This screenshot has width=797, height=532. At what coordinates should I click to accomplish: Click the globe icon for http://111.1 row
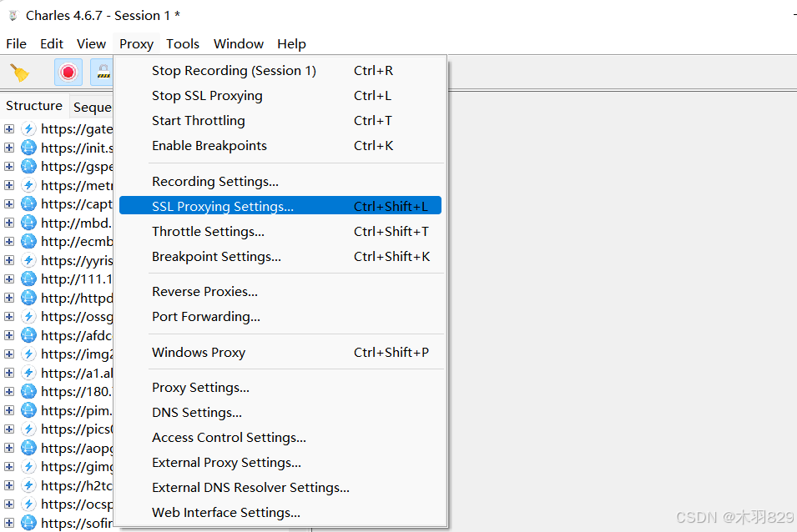pyautogui.click(x=29, y=279)
